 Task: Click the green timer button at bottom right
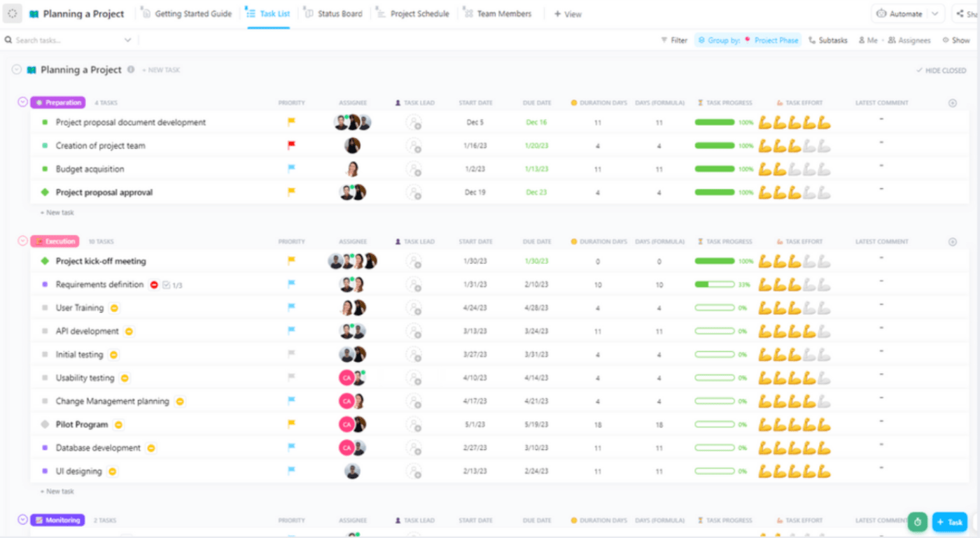[x=918, y=522]
